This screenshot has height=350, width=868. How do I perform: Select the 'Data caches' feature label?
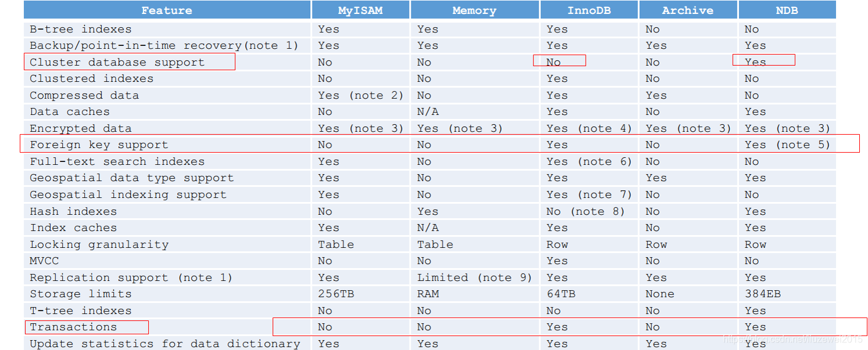click(x=70, y=111)
